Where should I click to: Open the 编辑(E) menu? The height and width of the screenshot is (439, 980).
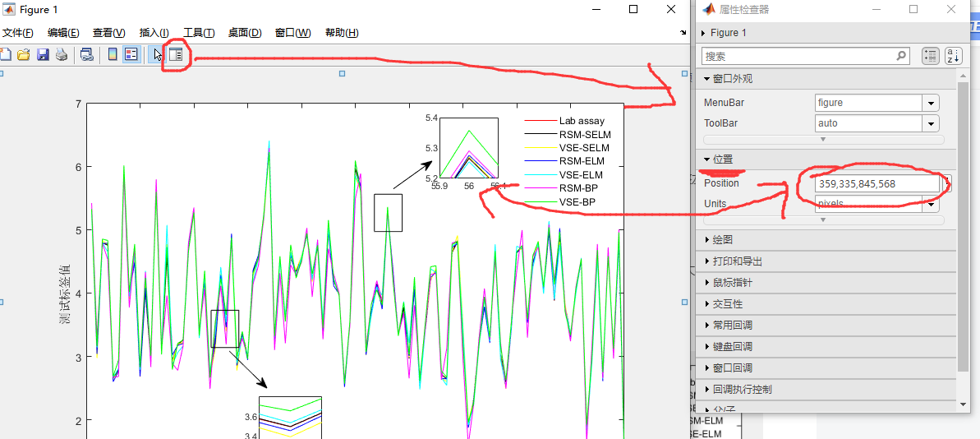[63, 33]
